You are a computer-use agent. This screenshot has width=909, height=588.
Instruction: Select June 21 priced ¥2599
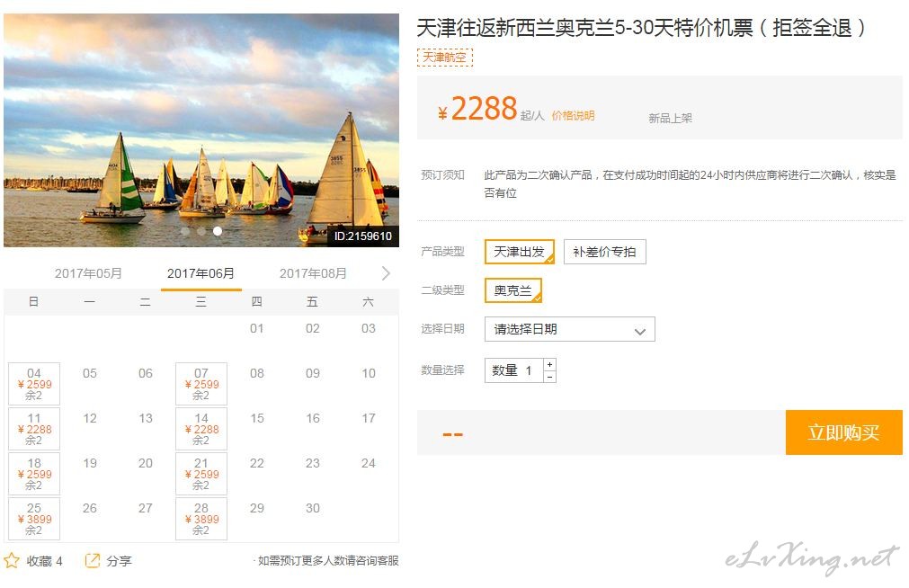click(x=201, y=474)
